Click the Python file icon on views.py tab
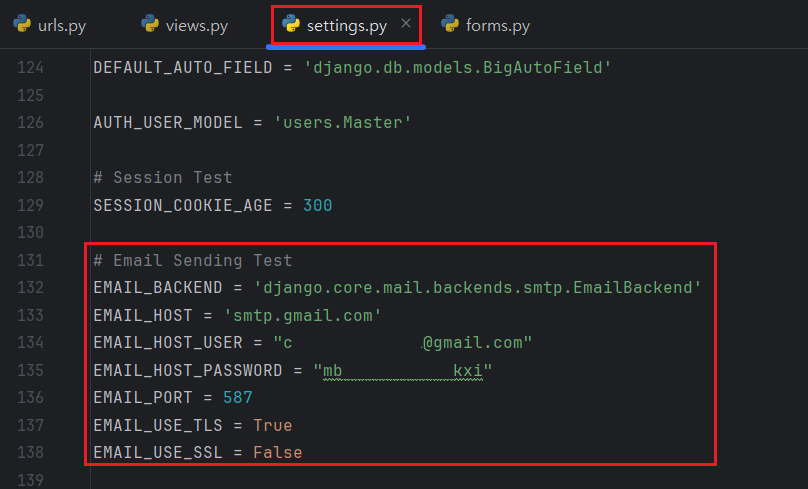The image size is (808, 489). 151,25
